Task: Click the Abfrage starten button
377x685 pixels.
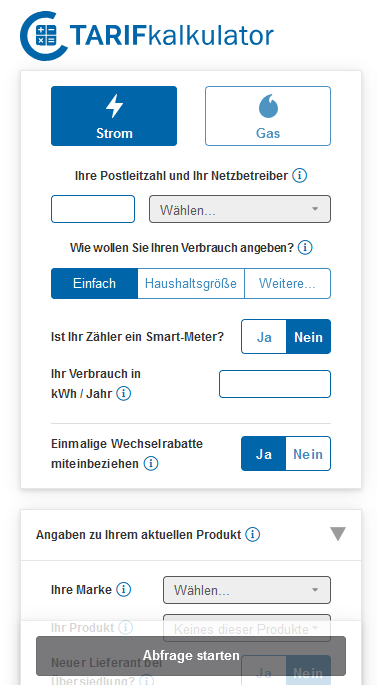Action: (191, 656)
